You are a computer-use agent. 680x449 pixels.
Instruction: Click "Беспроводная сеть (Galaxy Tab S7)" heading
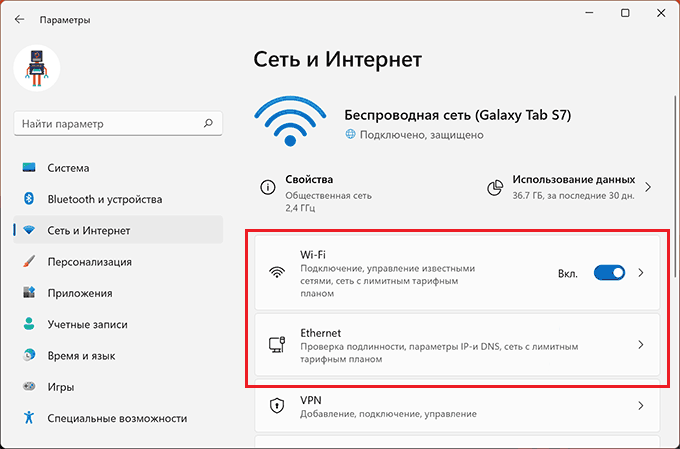pyautogui.click(x=458, y=115)
